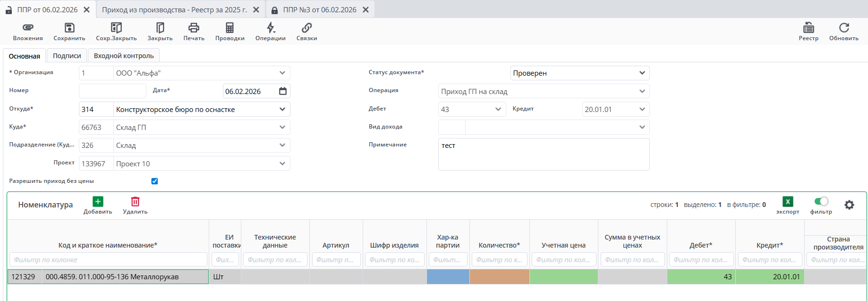Screen dimensions: 868x301
Task: Click the Сохранить save icon
Action: point(69,28)
